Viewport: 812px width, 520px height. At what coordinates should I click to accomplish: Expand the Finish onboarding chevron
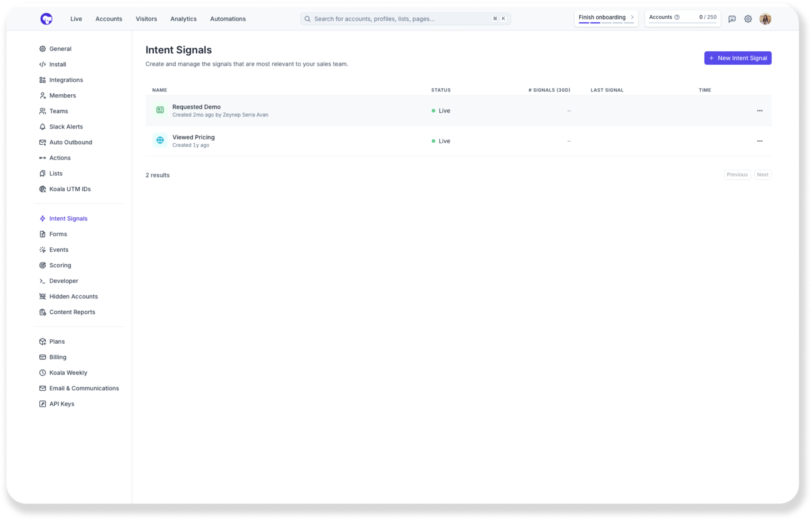pos(632,17)
